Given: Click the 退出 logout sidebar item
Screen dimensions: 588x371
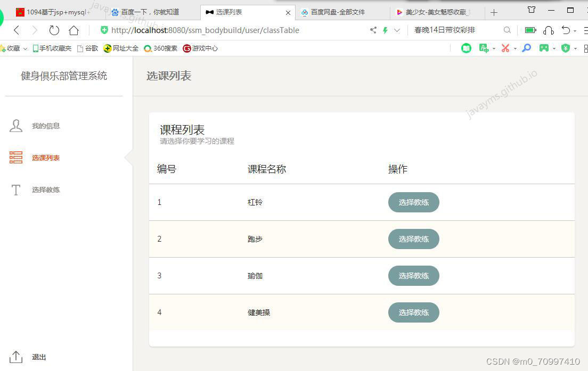Looking at the screenshot, I should [x=39, y=357].
